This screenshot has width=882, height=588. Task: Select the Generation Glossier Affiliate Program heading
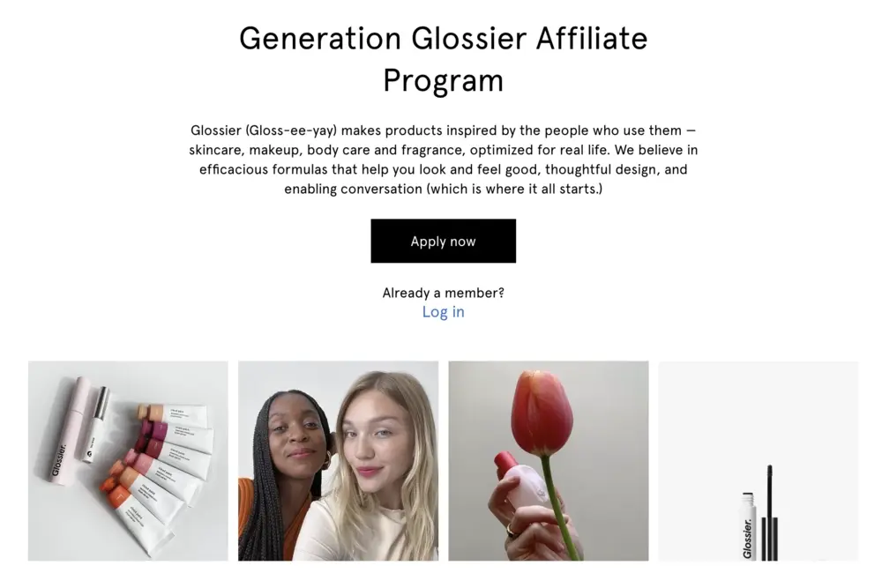(443, 59)
